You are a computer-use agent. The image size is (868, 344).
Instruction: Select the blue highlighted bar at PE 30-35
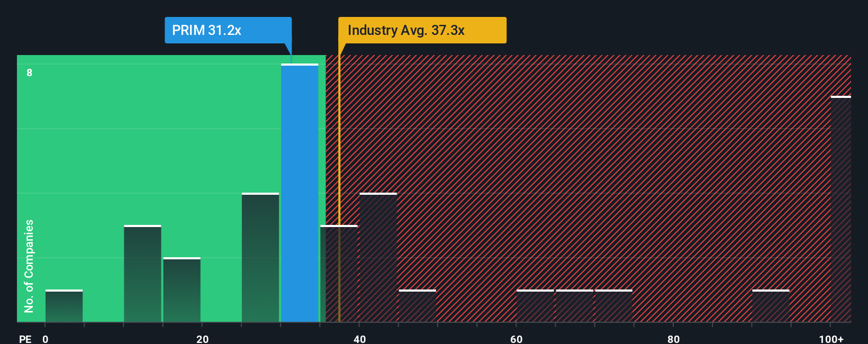[x=300, y=193]
